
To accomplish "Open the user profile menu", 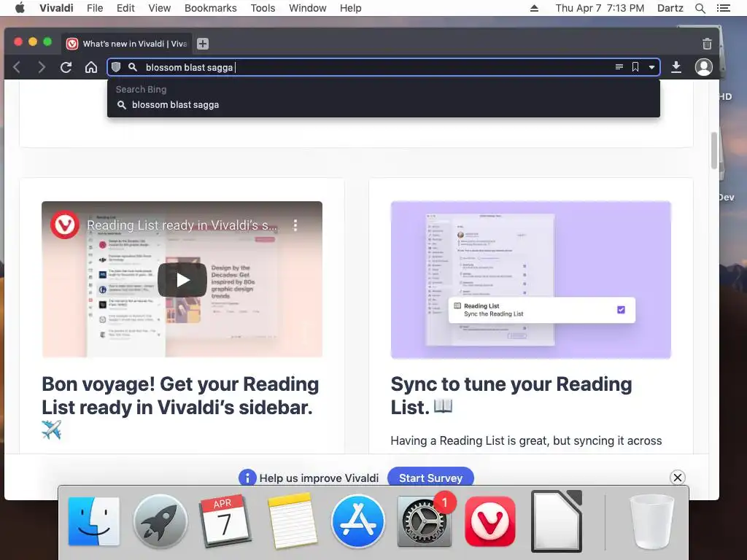I will (704, 67).
